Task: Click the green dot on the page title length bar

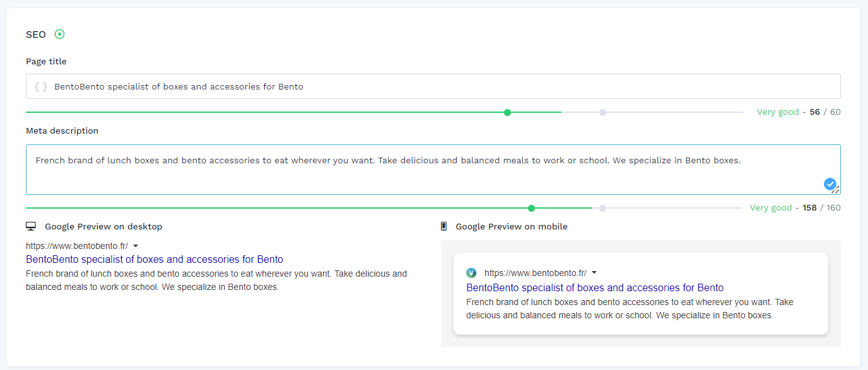Action: 507,112
